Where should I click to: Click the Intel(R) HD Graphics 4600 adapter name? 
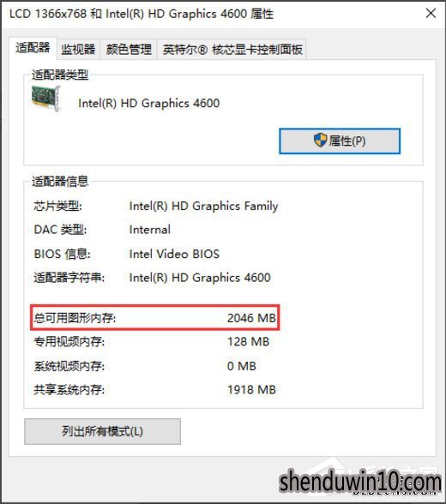click(149, 103)
